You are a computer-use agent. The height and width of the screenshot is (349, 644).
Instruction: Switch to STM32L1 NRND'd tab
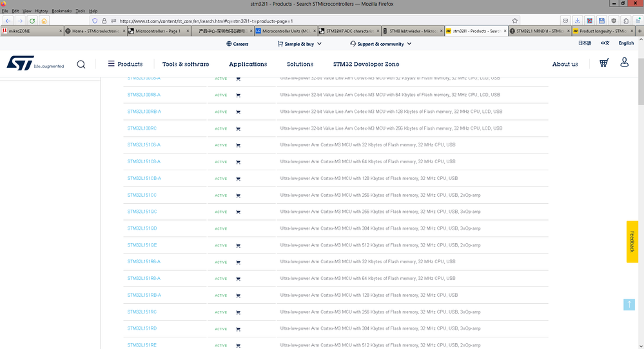(x=540, y=31)
